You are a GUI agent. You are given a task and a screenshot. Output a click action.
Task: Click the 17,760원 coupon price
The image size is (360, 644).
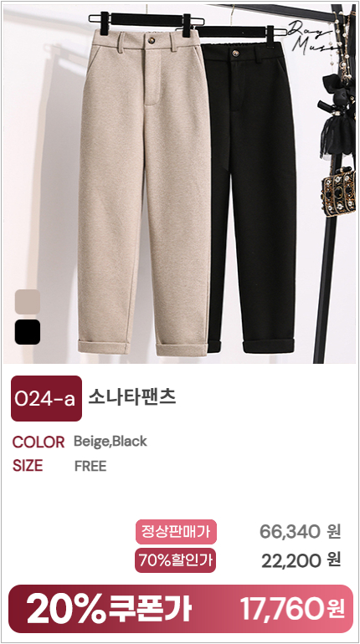292,610
